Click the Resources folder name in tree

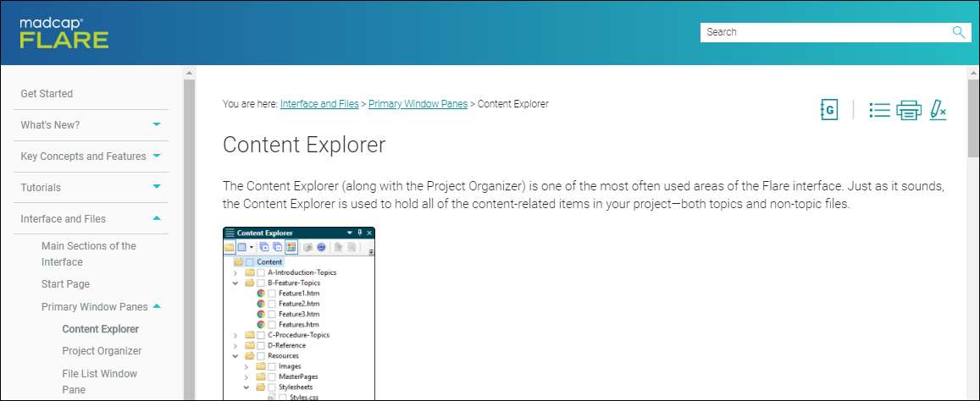[283, 356]
